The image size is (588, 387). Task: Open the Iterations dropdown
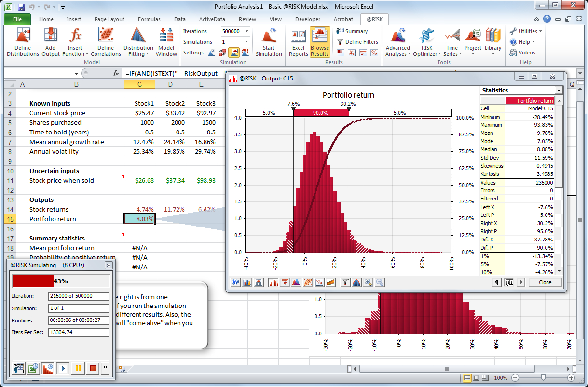click(x=247, y=31)
